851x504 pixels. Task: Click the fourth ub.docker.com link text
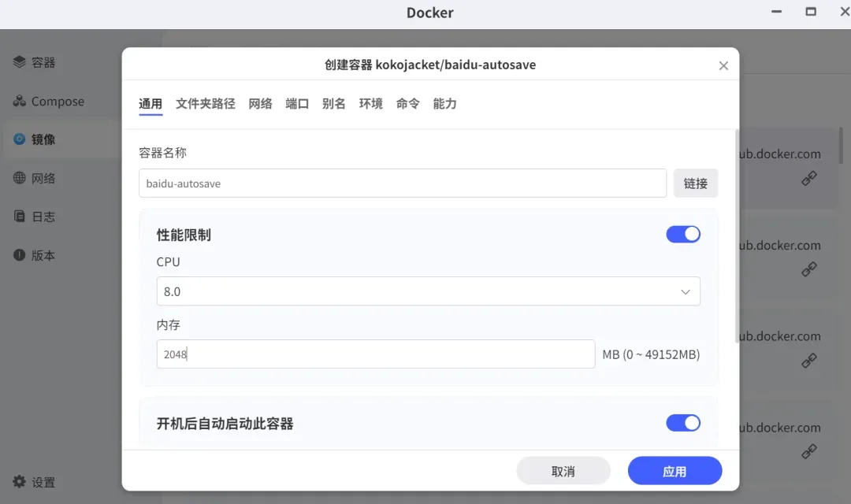pyautogui.click(x=780, y=428)
